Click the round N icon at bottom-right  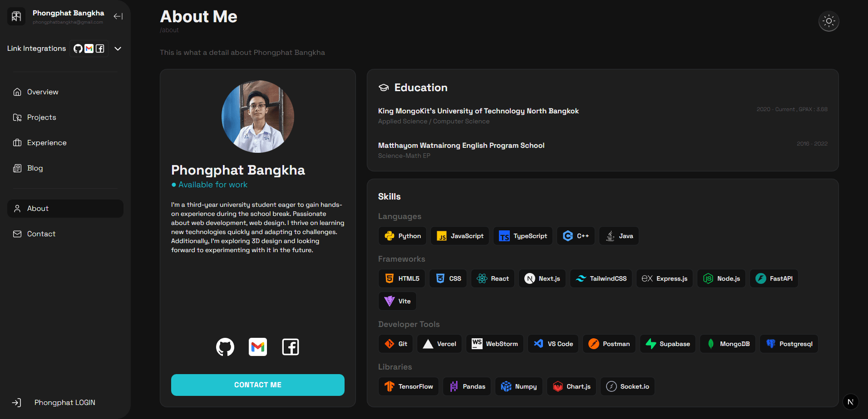point(850,402)
